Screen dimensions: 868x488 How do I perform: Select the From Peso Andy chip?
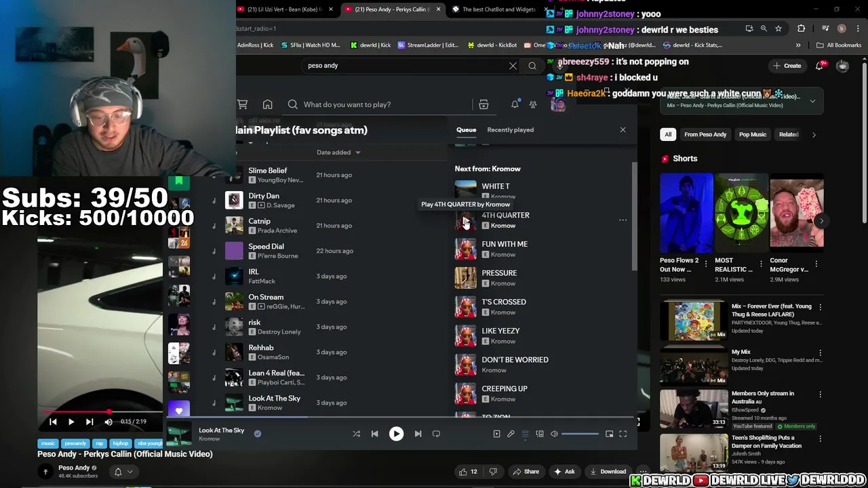click(705, 134)
